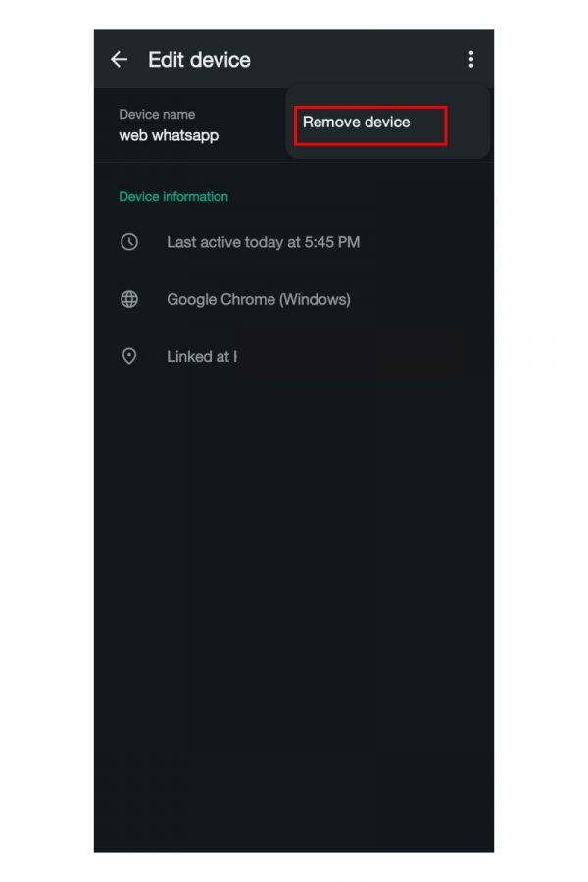The height and width of the screenshot is (882, 588).
Task: Click the location pin icon beside Linked at
Action: tap(129, 356)
